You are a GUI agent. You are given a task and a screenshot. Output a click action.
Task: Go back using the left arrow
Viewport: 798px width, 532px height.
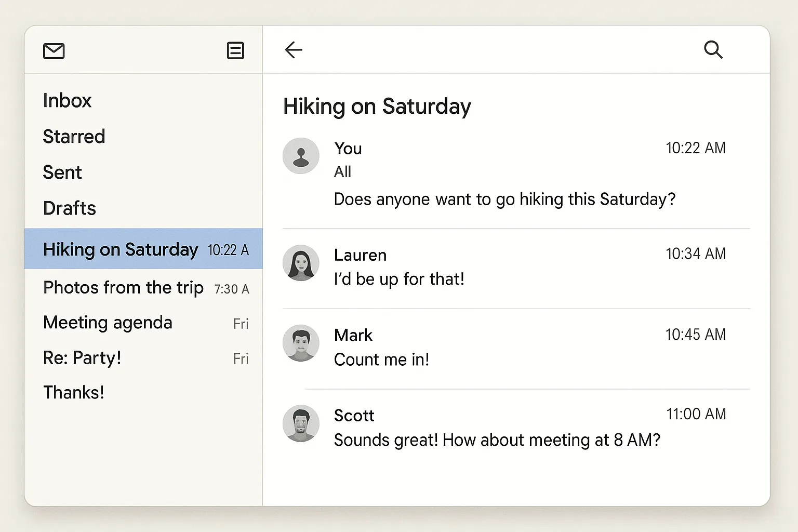(294, 50)
